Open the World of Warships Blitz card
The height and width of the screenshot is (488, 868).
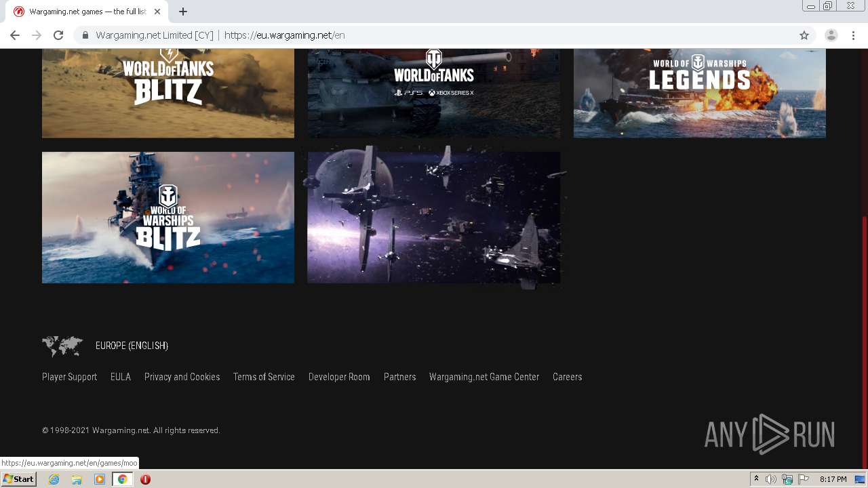click(x=168, y=217)
